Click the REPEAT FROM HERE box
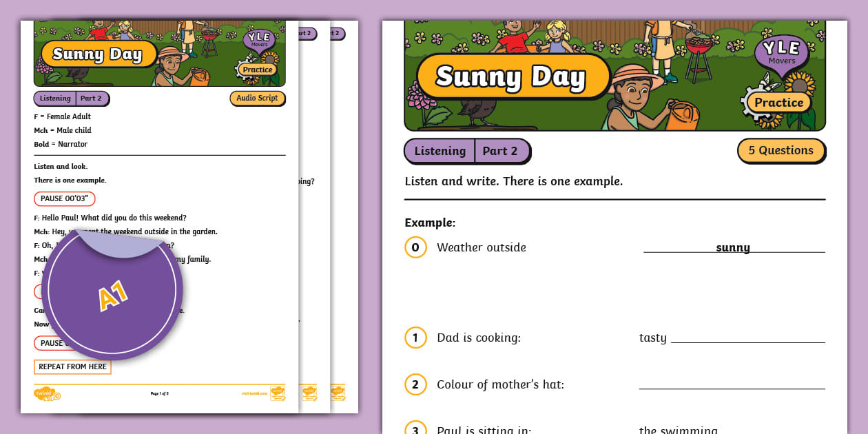The width and height of the screenshot is (868, 434). (72, 366)
